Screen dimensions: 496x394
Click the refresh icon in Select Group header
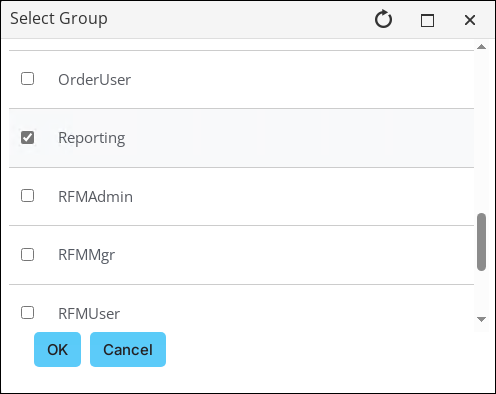pyautogui.click(x=383, y=19)
